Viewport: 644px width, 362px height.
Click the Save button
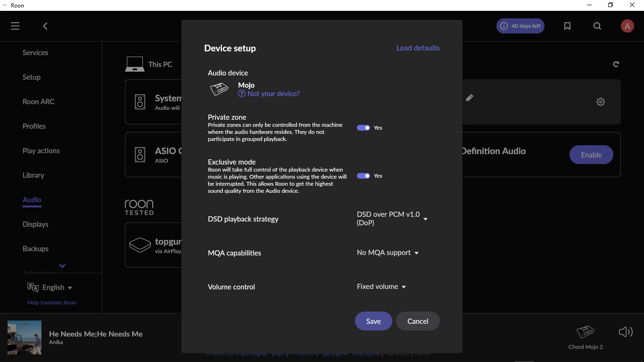coord(373,321)
